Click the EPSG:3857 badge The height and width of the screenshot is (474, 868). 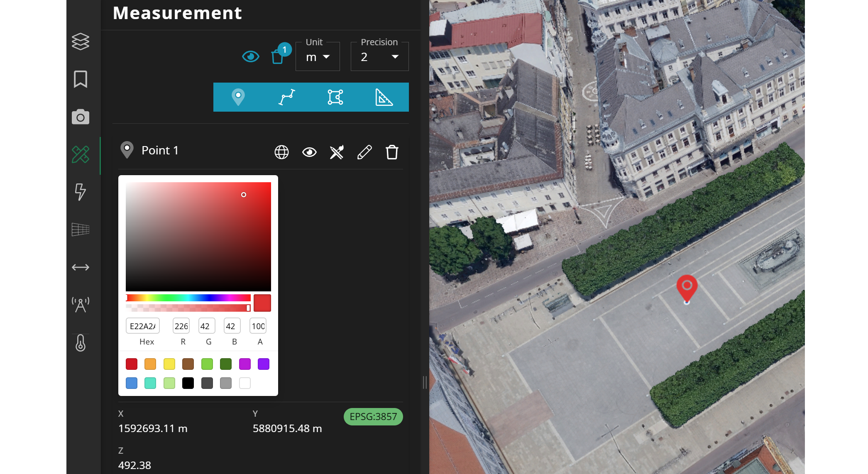click(373, 417)
